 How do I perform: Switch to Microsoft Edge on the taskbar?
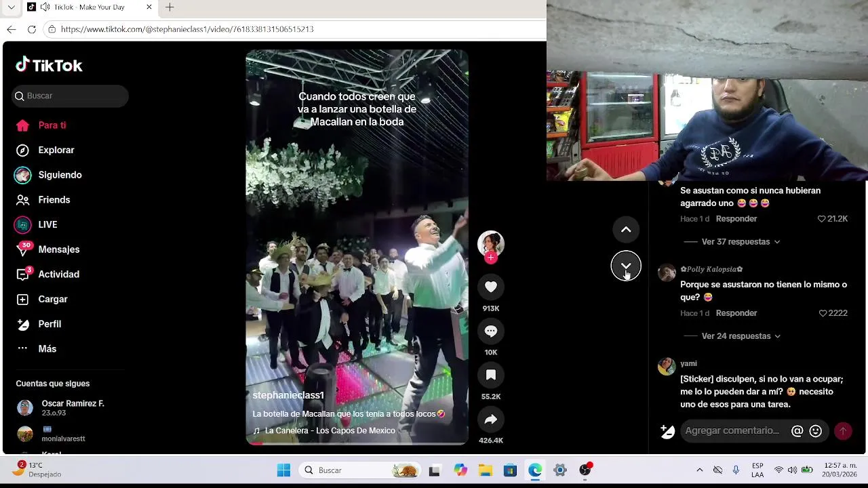(x=535, y=470)
